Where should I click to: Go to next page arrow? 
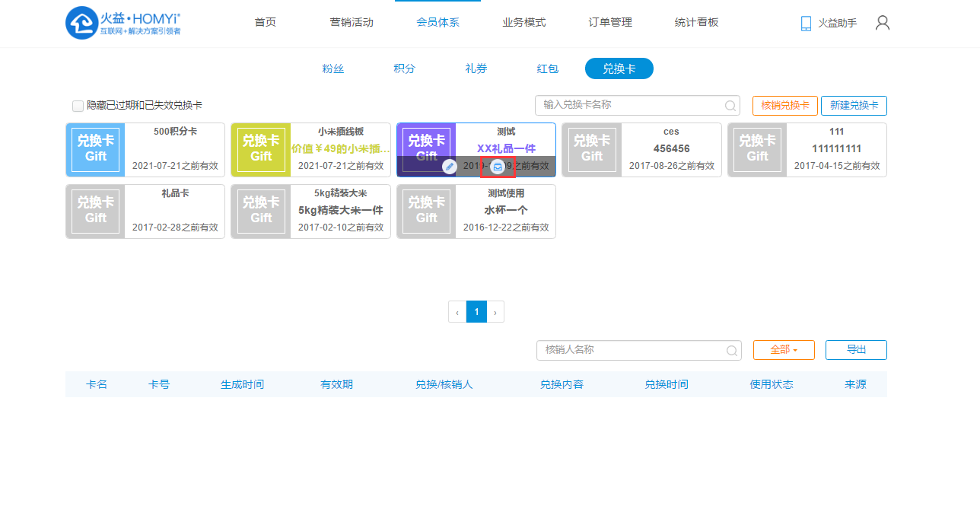click(495, 312)
